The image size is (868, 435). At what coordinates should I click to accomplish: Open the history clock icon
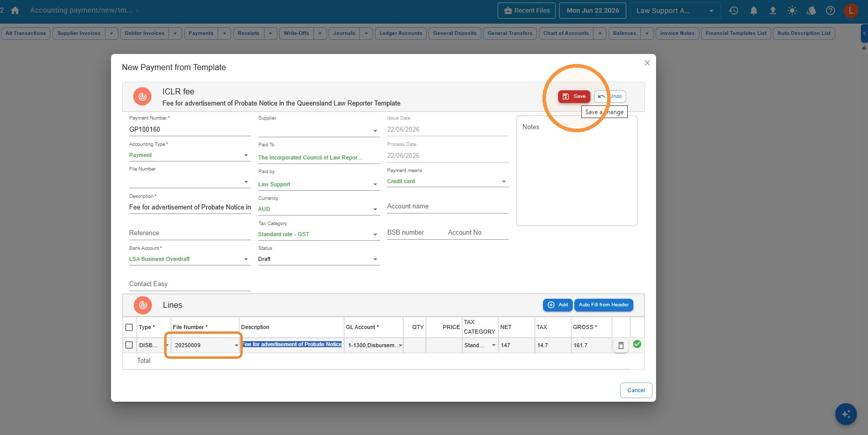734,11
